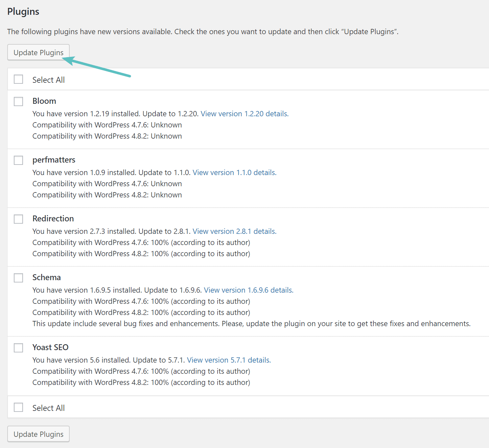Select the Schema plugin title
This screenshot has width=489, height=448.
point(46,277)
